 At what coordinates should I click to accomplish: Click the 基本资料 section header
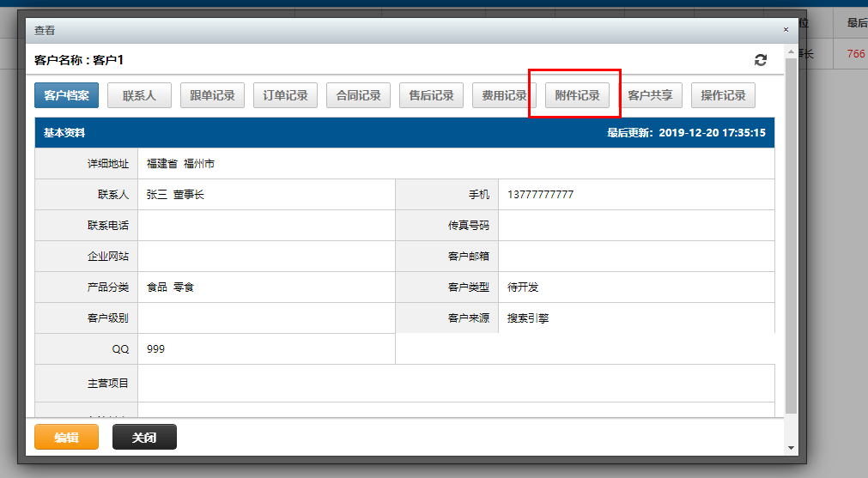pos(404,133)
